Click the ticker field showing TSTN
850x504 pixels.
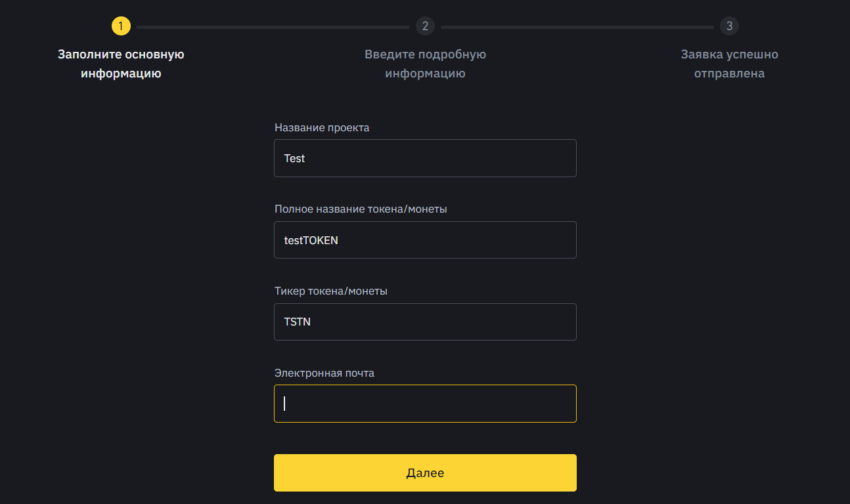point(425,322)
